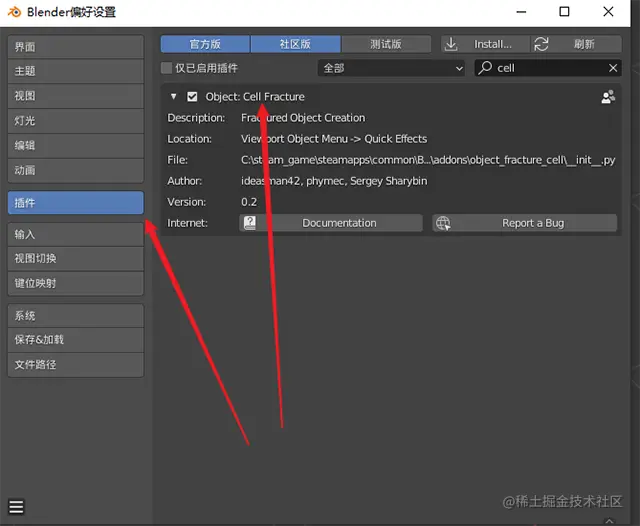The height and width of the screenshot is (526, 640).
Task: Click the 刷新 button
Action: [576, 44]
